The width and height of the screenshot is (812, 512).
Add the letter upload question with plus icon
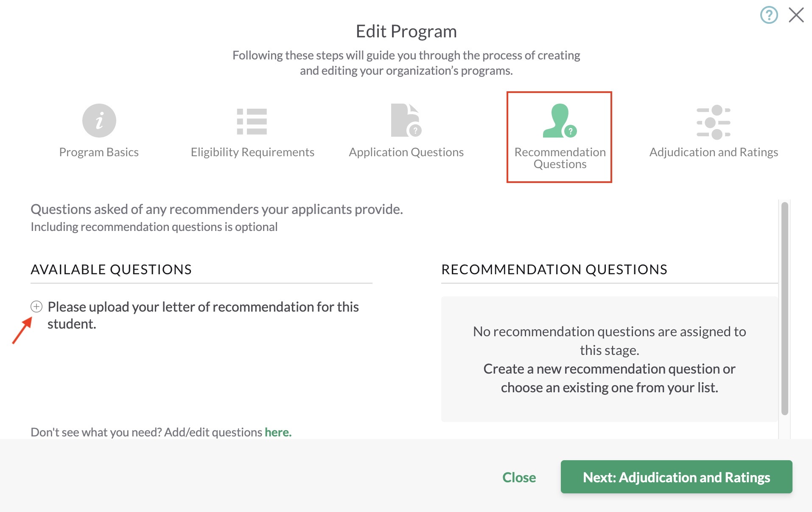point(36,307)
